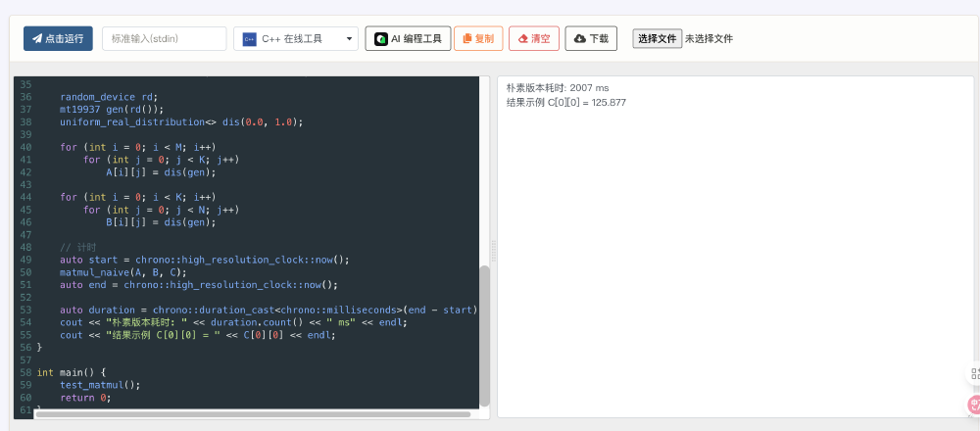The width and height of the screenshot is (980, 431).
Task: Click line matmul_naive(A, B, C);
Action: click(123, 271)
